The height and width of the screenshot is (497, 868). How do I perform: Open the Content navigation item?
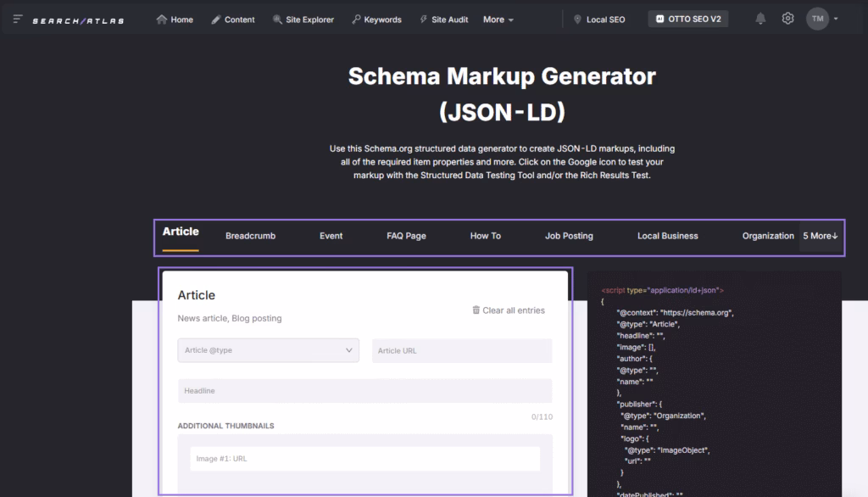point(232,20)
